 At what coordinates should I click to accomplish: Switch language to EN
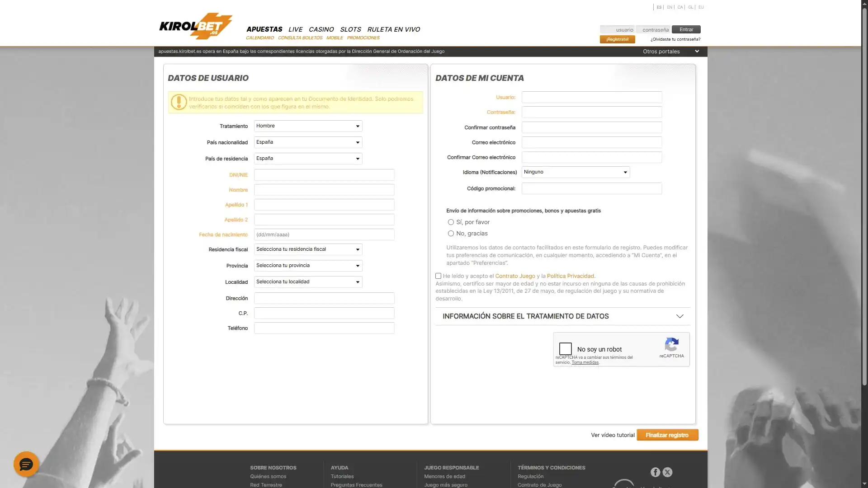[670, 7]
